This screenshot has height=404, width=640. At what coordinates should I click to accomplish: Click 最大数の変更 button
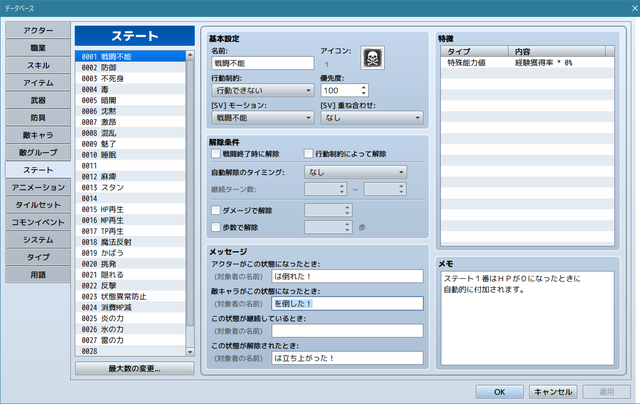click(x=134, y=369)
